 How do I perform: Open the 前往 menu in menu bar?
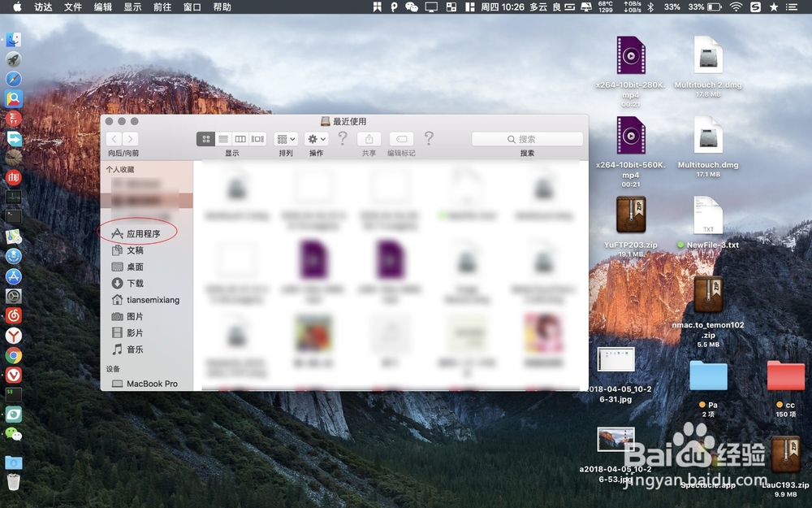pyautogui.click(x=162, y=8)
